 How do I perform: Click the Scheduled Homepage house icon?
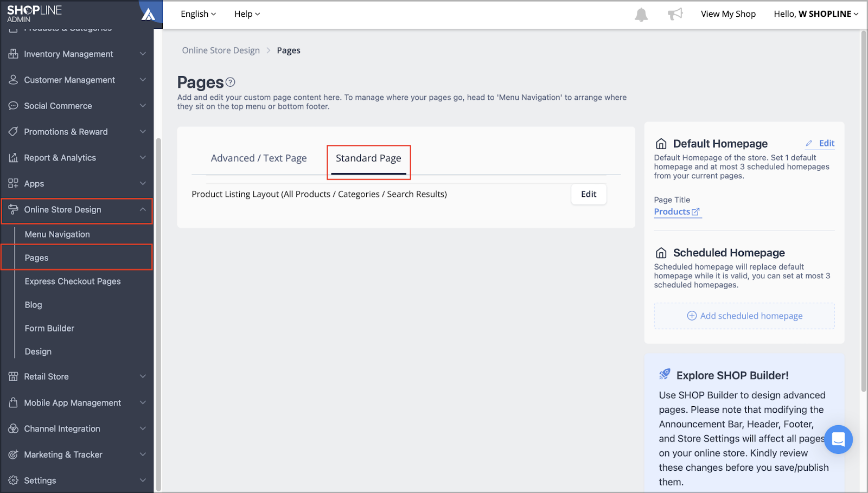pos(661,253)
